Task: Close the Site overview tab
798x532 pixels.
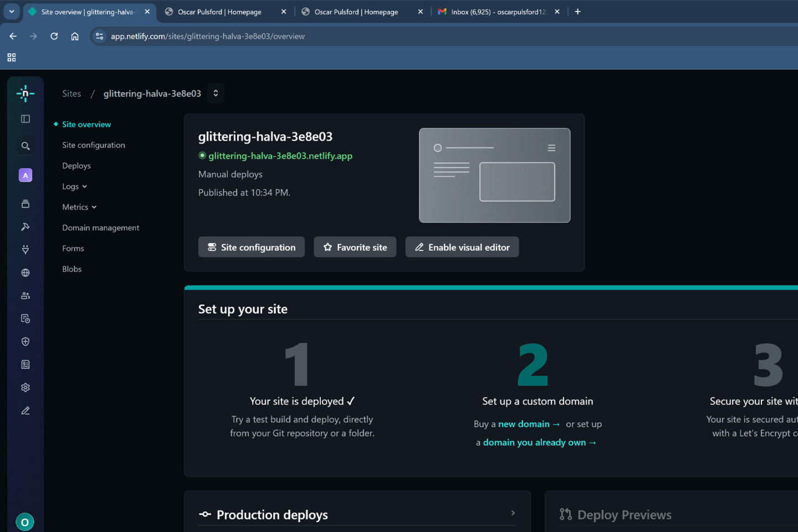Action: [x=147, y=12]
